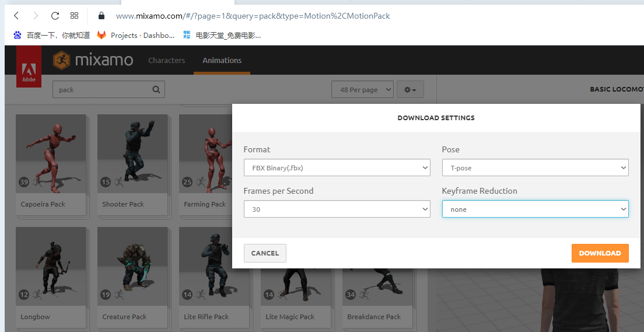Click the CANCEL button
The width and height of the screenshot is (644, 332).
point(265,253)
